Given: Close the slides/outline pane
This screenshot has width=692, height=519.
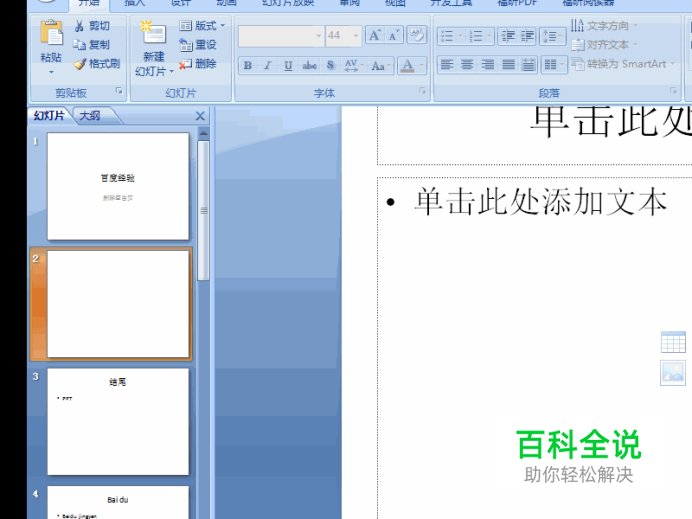Looking at the screenshot, I should click(x=200, y=116).
